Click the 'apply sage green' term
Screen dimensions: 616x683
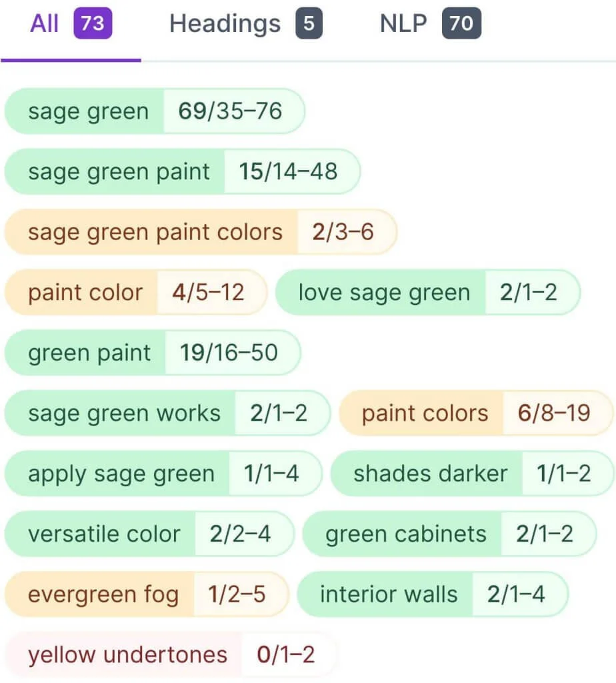coord(163,474)
